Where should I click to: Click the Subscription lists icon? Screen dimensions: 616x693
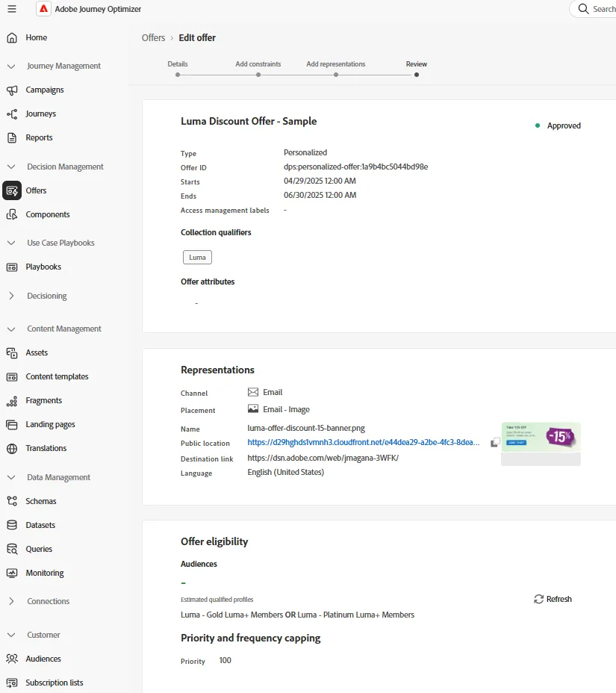(x=12, y=683)
